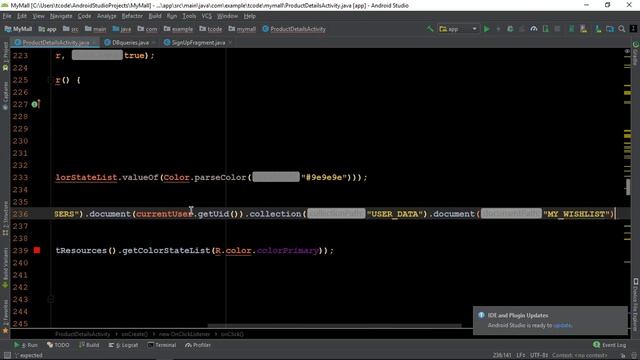The width and height of the screenshot is (640, 360).
Task: Toggle the code inspection eye icon
Action: [627, 51]
